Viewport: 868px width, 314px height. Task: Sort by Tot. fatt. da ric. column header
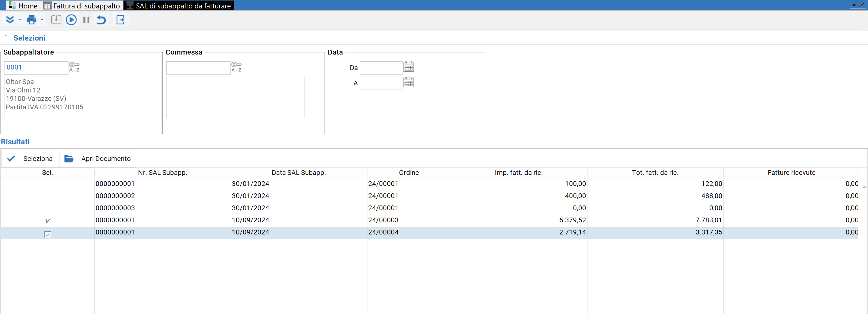(x=655, y=173)
